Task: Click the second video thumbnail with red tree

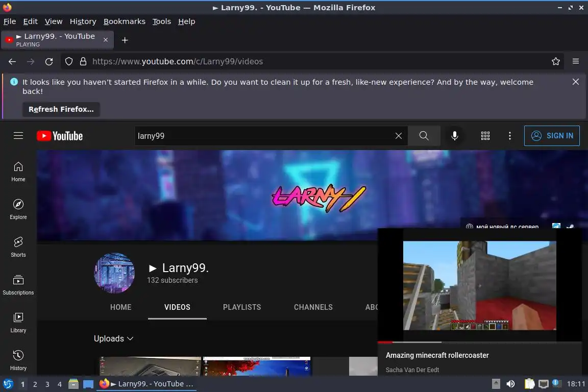Action: pyautogui.click(x=257, y=366)
